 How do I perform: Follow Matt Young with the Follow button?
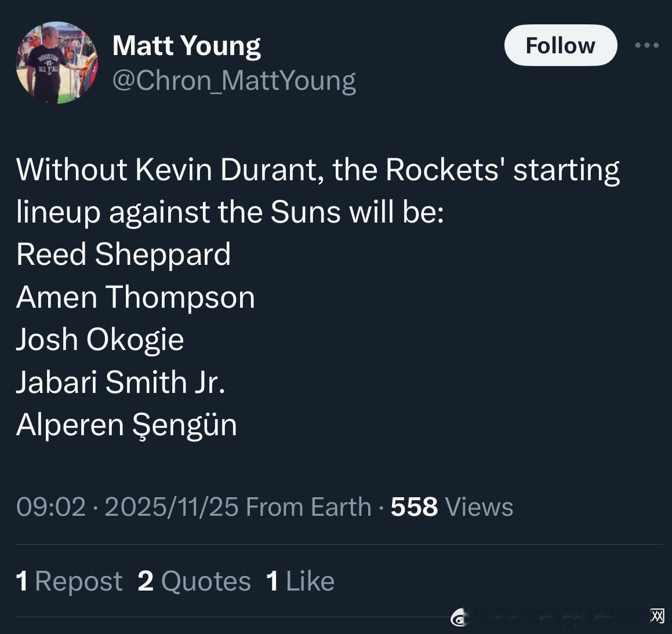pos(560,45)
